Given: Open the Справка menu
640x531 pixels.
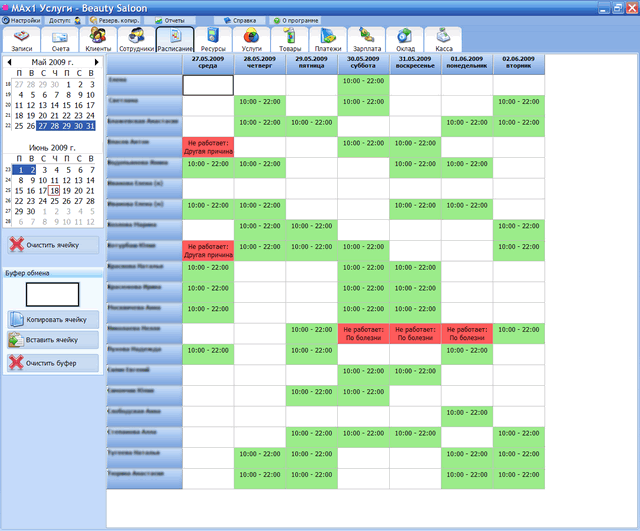Looking at the screenshot, I should point(240,20).
